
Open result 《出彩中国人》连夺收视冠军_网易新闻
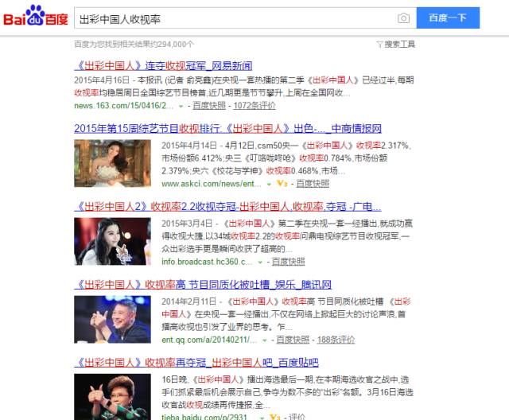163,66
